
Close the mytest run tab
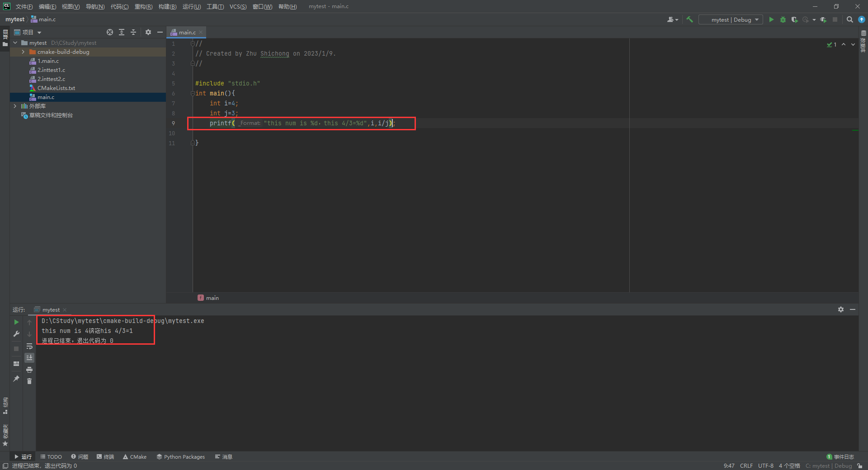click(65, 310)
